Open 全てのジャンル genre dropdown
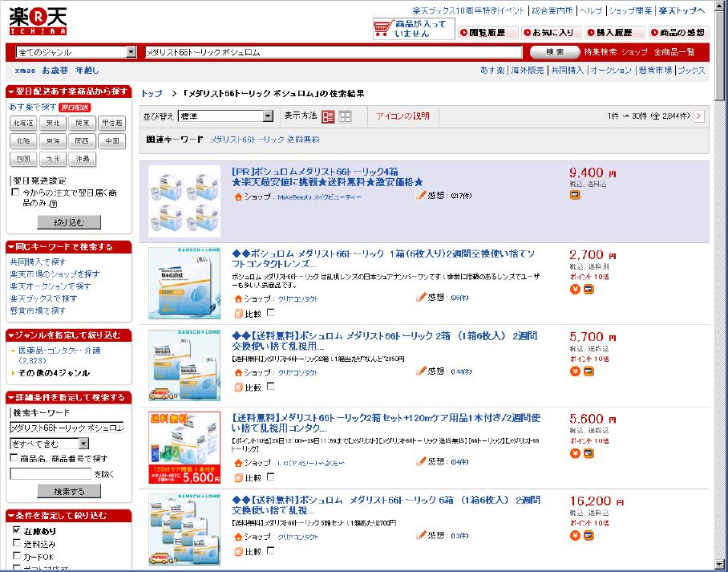The image size is (728, 572). pyautogui.click(x=76, y=52)
